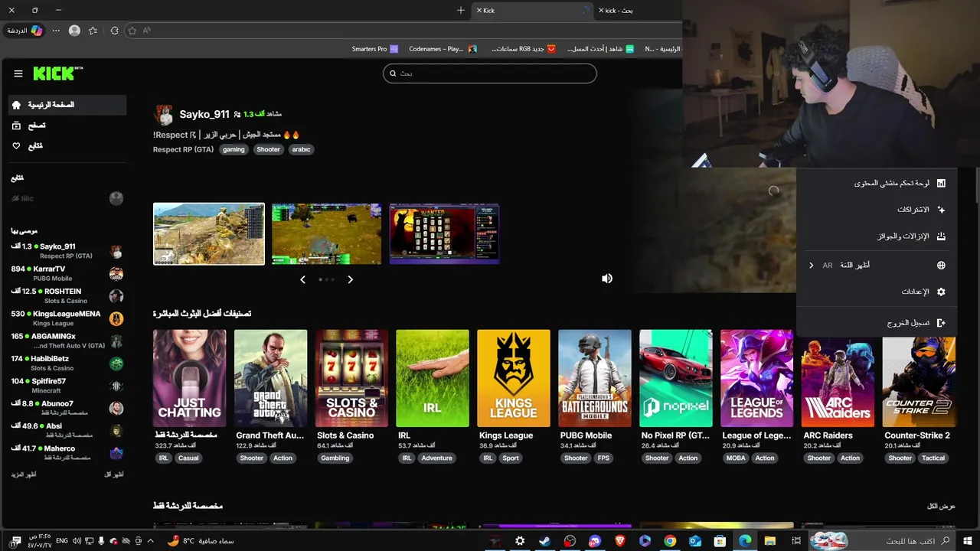This screenshot has height=551, width=980.
Task: Click View All link (عرض الكل)
Action: 941,506
